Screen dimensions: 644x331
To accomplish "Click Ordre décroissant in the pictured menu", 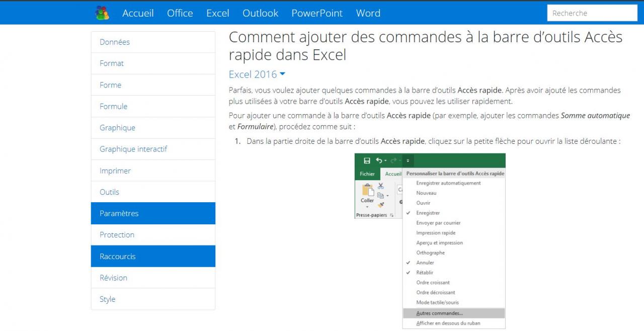I will click(435, 292).
